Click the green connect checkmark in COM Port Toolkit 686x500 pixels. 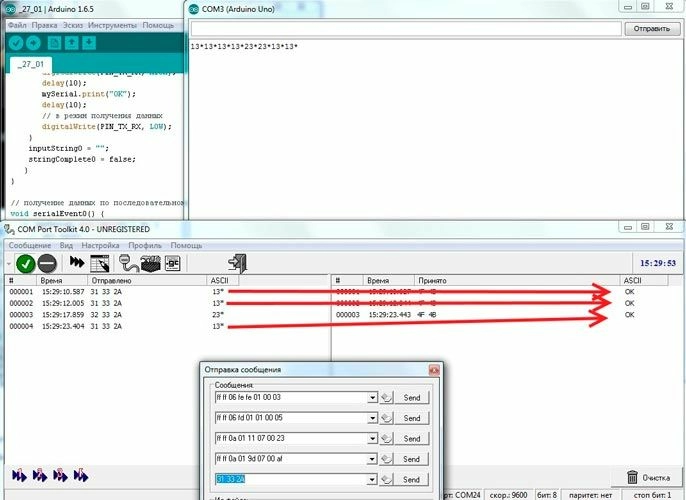tap(26, 263)
